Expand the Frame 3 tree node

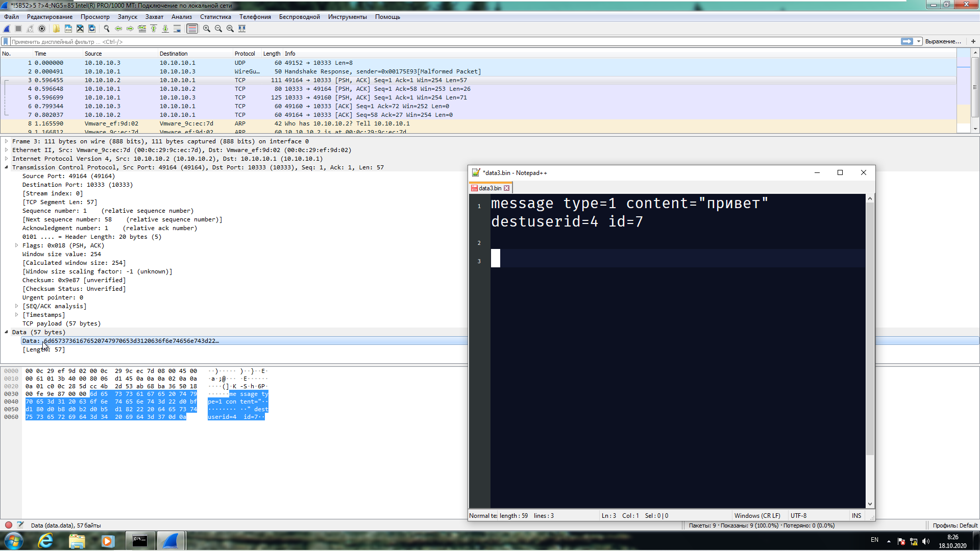[6, 141]
